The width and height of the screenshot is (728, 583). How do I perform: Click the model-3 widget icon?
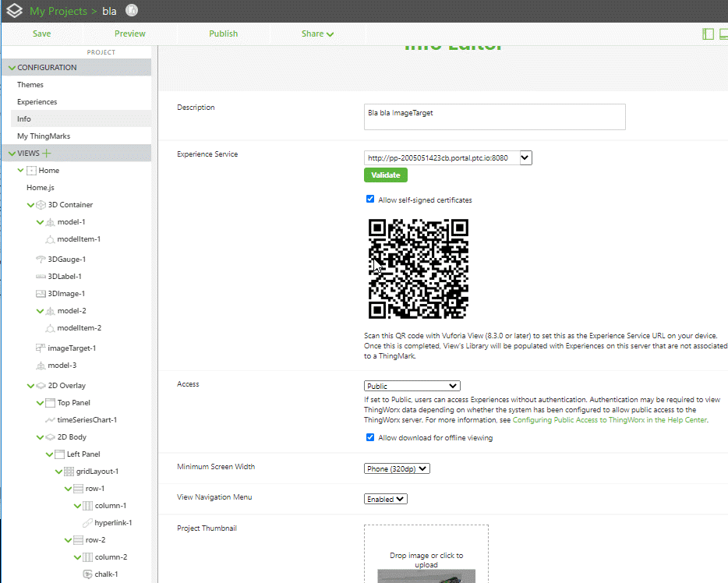point(41,366)
